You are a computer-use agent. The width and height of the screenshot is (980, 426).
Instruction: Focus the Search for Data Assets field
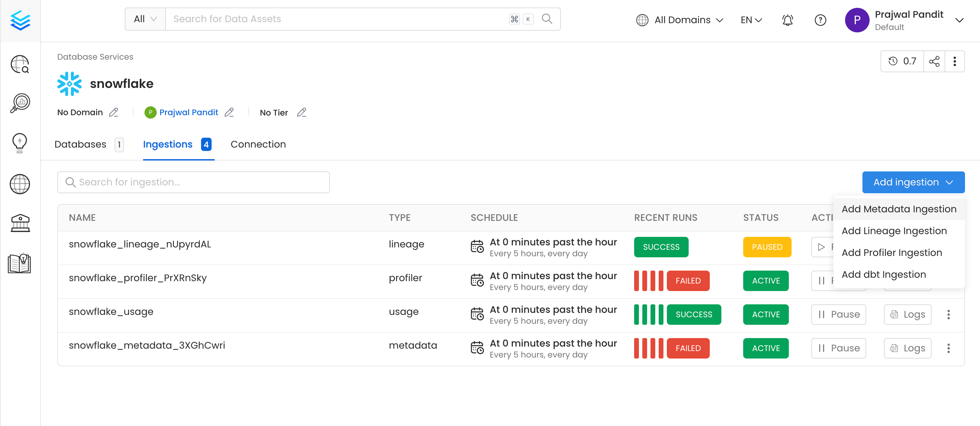pos(337,19)
